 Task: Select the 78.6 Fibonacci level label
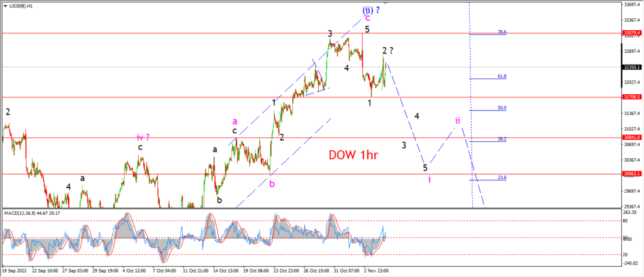click(502, 31)
